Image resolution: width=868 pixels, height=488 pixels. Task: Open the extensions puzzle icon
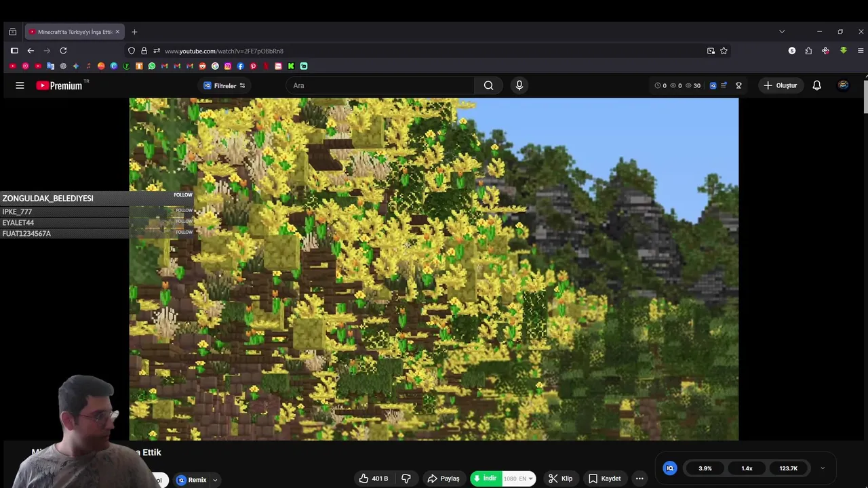[x=808, y=51]
